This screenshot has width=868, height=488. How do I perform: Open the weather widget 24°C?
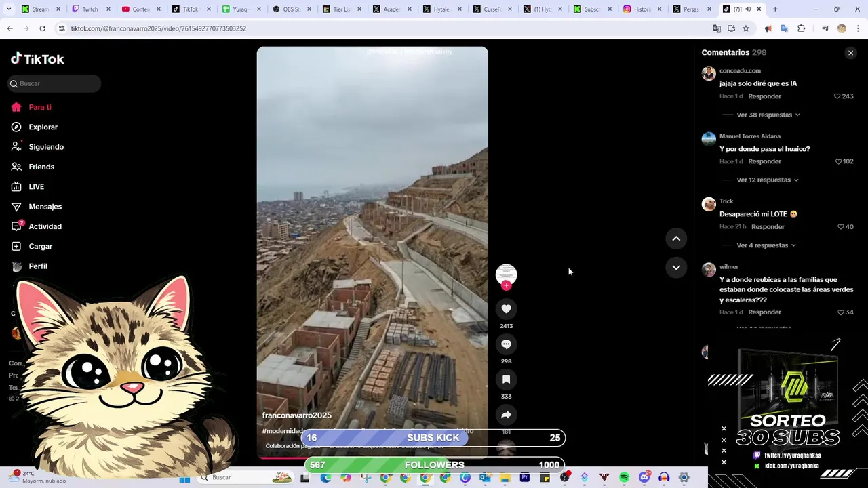(x=38, y=477)
